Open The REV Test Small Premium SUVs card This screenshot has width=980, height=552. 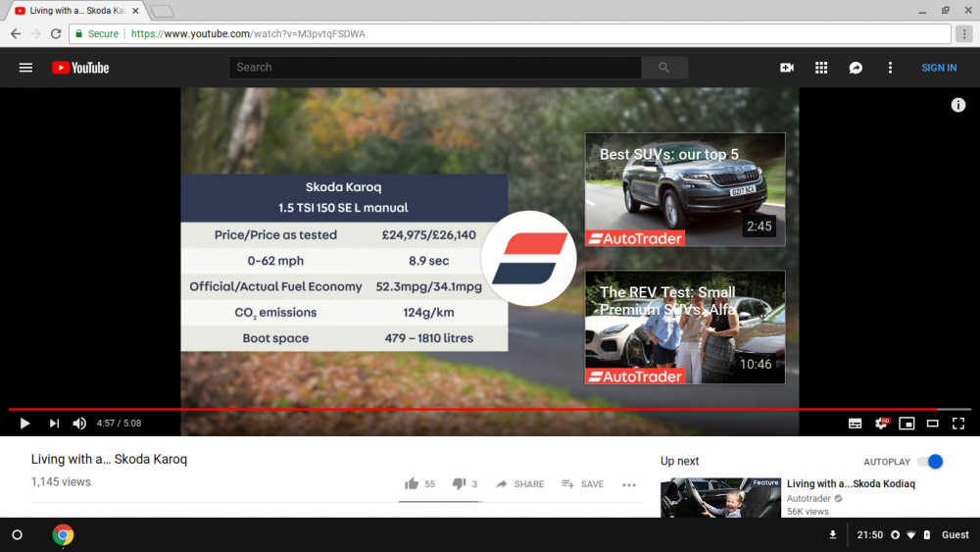point(685,326)
